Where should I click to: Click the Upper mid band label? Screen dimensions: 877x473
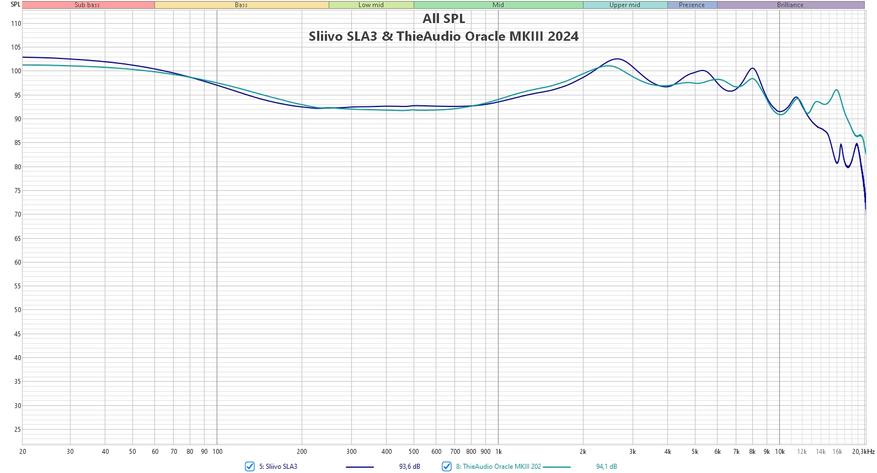tap(625, 5)
